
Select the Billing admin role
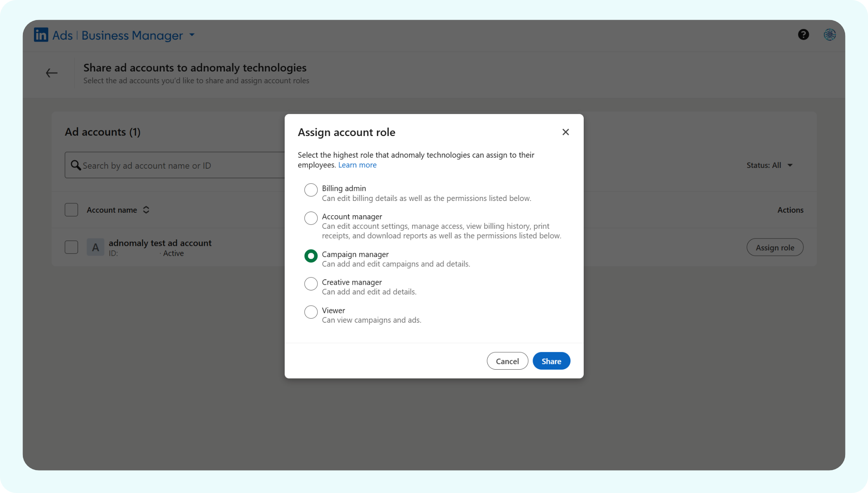click(x=311, y=190)
